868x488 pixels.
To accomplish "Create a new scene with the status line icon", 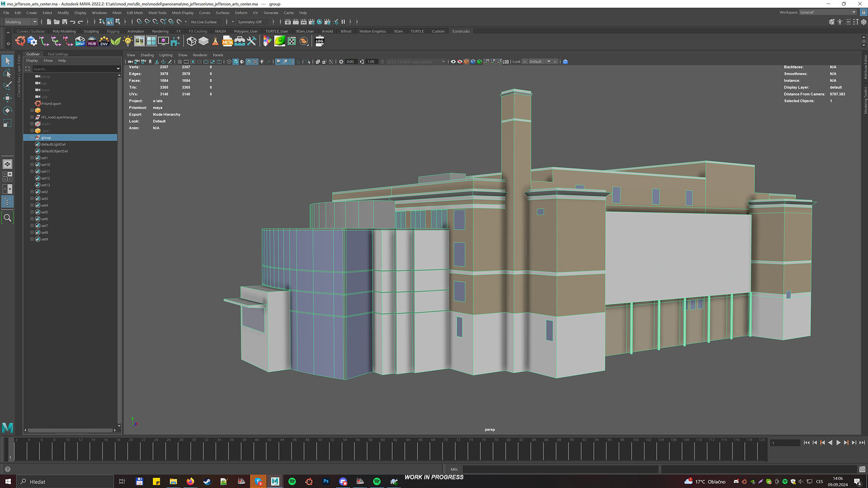I will (x=49, y=22).
